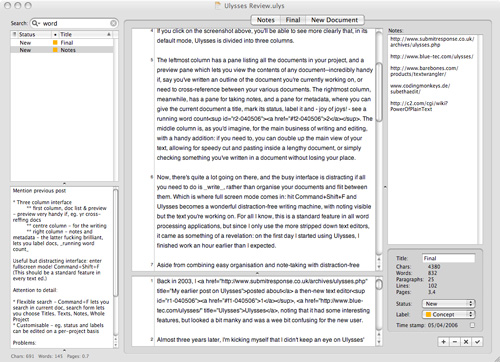Image resolution: width=500 pixels, height=362 pixels.
Task: Clear the search field text
Action: point(114,23)
